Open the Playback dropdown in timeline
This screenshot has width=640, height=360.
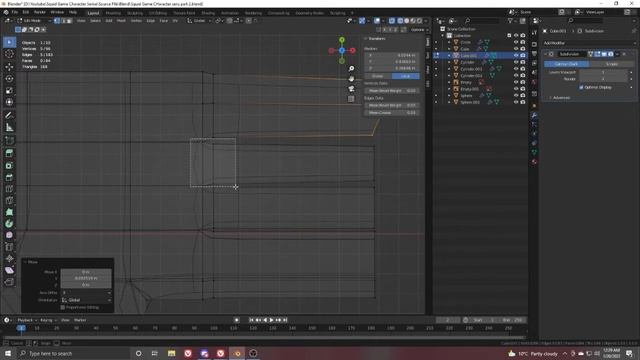coord(27,320)
